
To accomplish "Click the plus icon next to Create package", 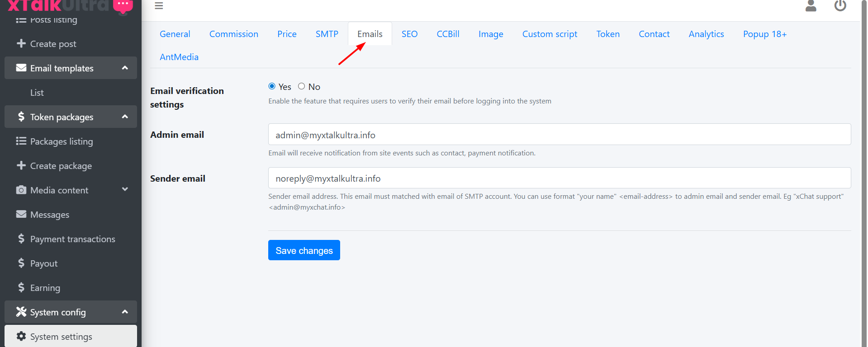I will tap(21, 165).
